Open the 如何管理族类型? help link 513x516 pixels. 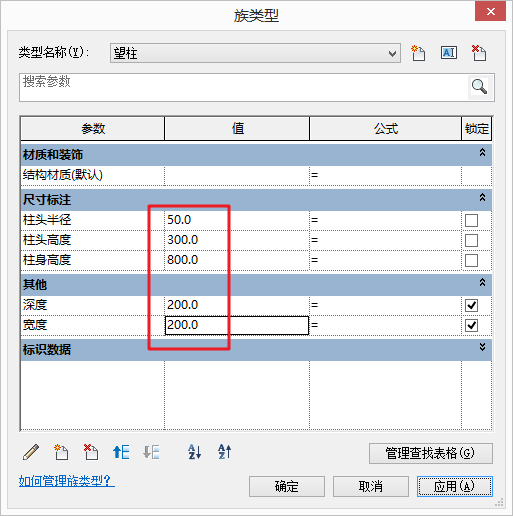66,481
